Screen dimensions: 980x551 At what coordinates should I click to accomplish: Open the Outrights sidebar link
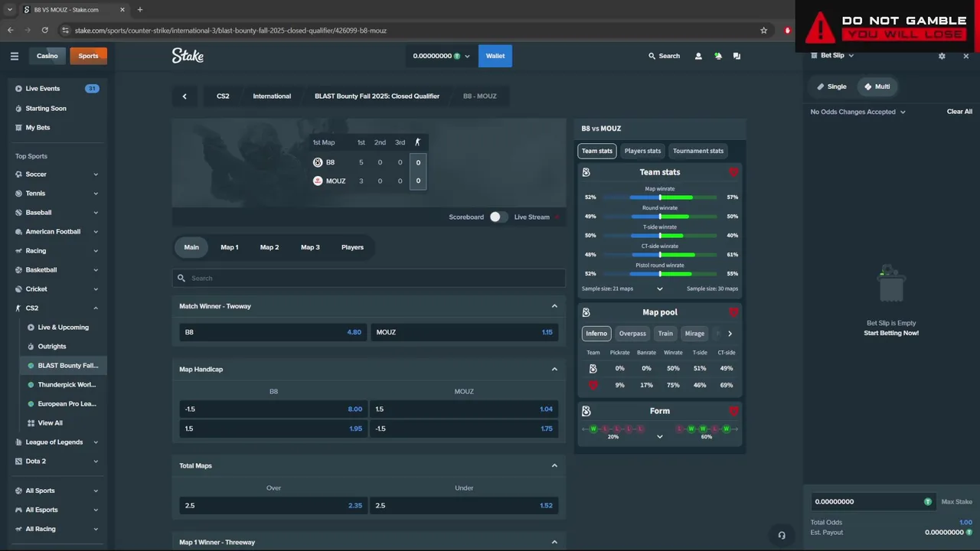(x=52, y=347)
